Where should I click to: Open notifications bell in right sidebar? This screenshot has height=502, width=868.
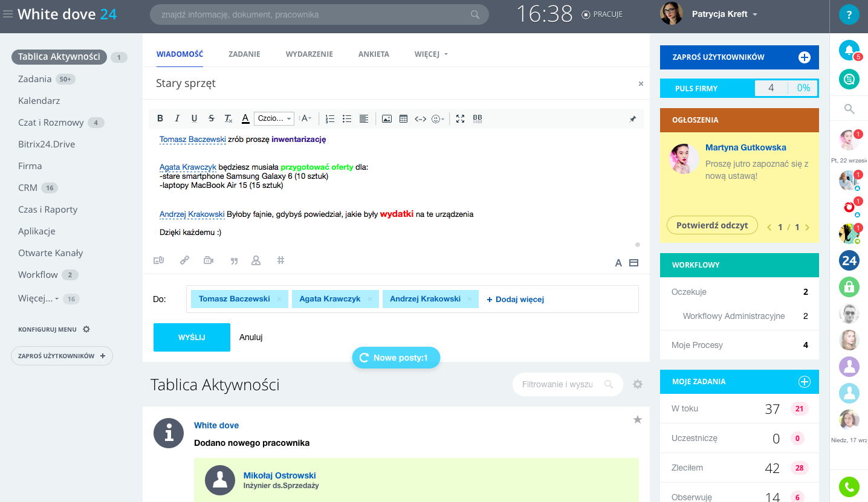[849, 50]
